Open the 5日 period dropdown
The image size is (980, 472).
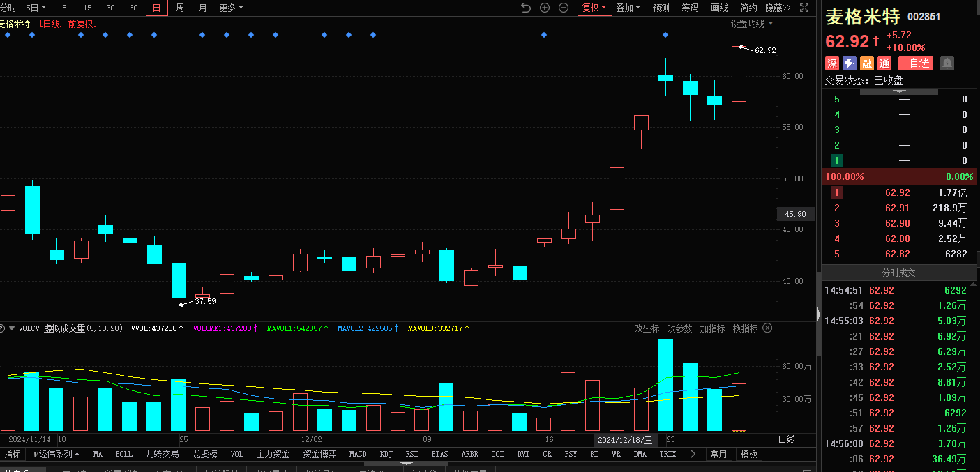tap(36, 8)
